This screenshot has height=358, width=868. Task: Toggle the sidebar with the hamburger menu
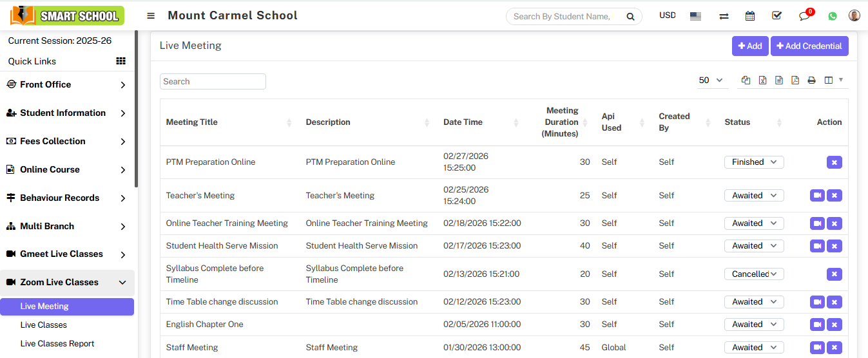pyautogui.click(x=151, y=16)
